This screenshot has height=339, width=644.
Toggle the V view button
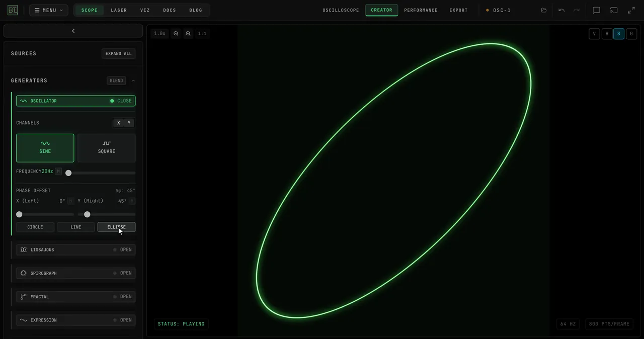pos(594,34)
